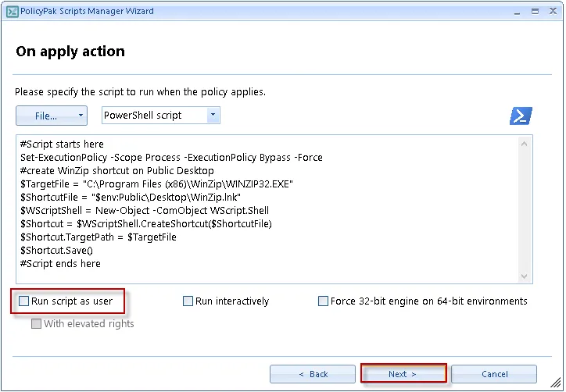Expand the File... button dropdown arrow
Image resolution: width=566 pixels, height=392 pixels.
(x=81, y=116)
